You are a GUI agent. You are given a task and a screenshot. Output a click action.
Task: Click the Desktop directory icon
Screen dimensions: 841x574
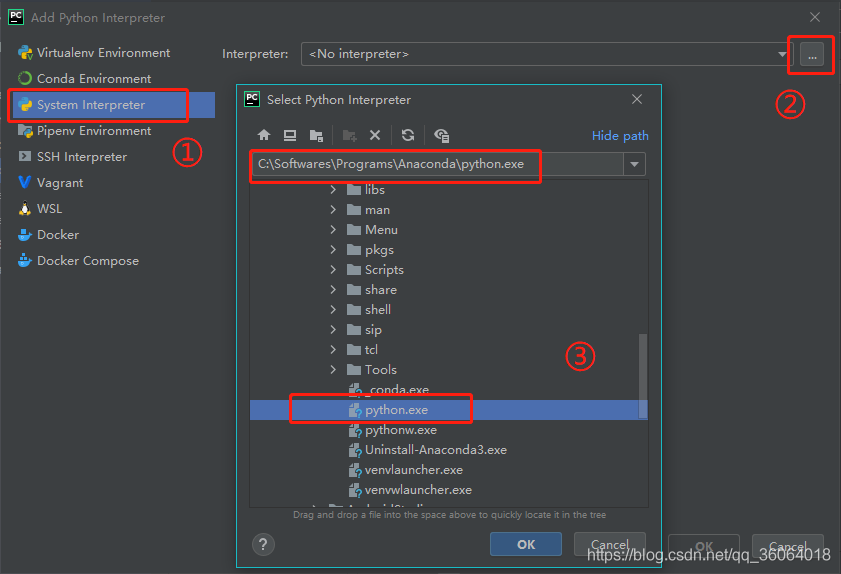click(290, 135)
